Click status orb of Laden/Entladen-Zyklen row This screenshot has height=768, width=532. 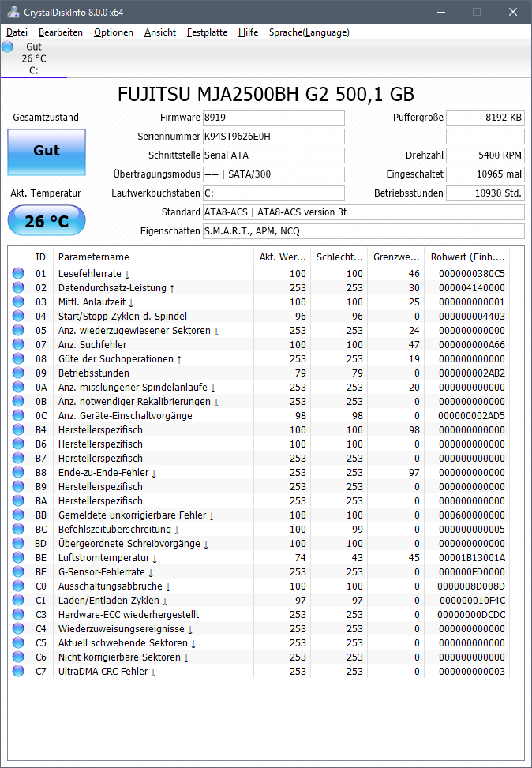coord(18,600)
